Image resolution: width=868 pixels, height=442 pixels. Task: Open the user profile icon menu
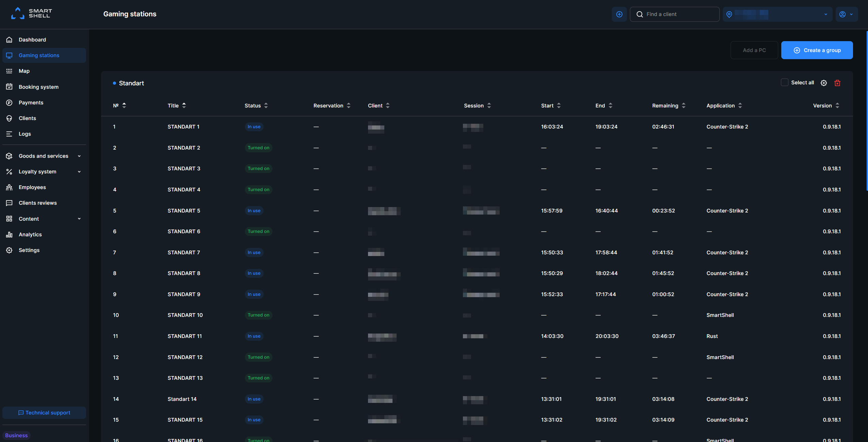[x=846, y=14]
